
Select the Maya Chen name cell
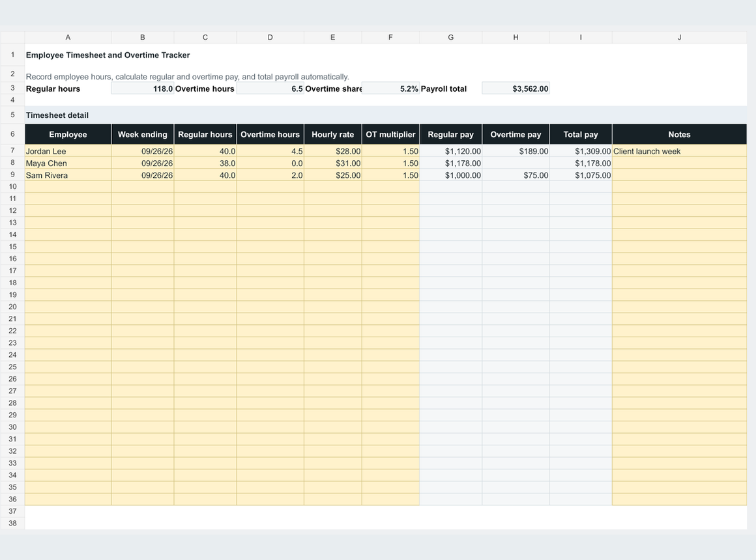pyautogui.click(x=68, y=163)
